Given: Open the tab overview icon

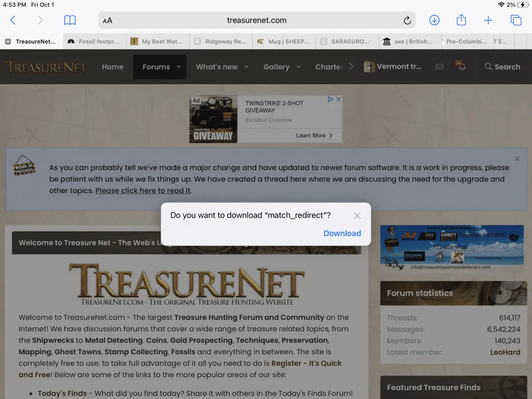Looking at the screenshot, I should coord(516,20).
